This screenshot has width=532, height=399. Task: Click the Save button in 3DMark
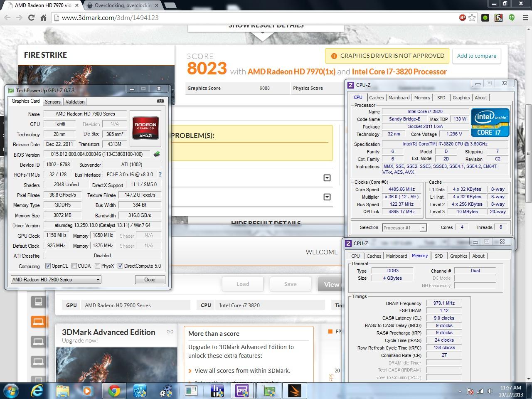tap(291, 284)
